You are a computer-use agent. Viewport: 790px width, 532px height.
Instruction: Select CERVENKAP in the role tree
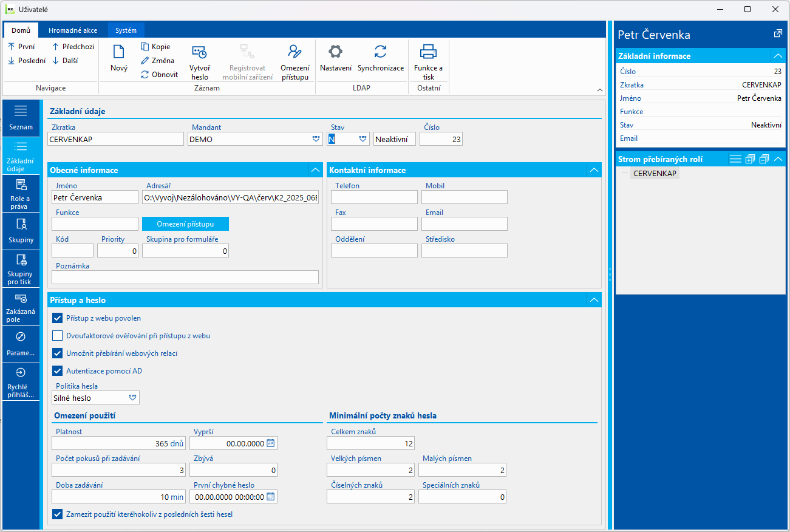(655, 174)
